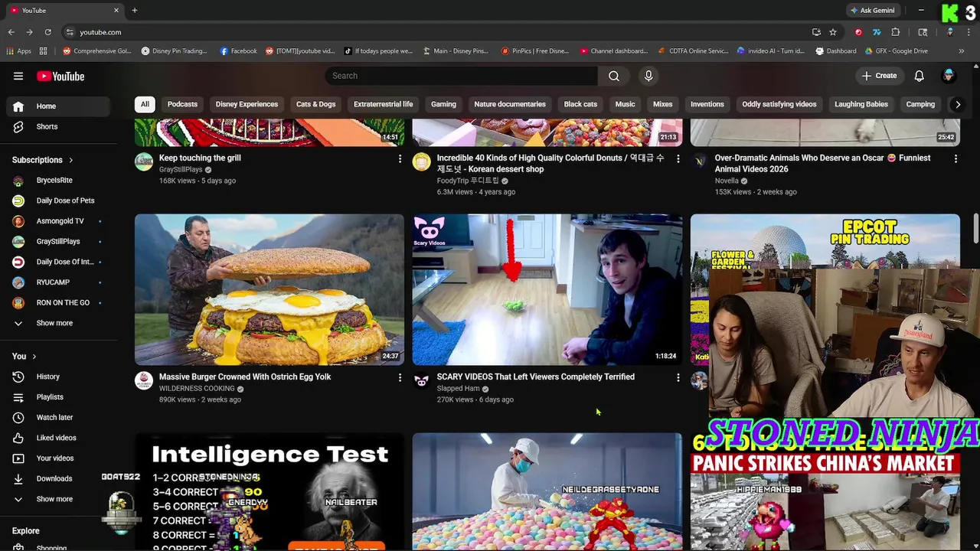Screen dimensions: 980x551
Task: Reload the page in browser
Action: coord(47,32)
